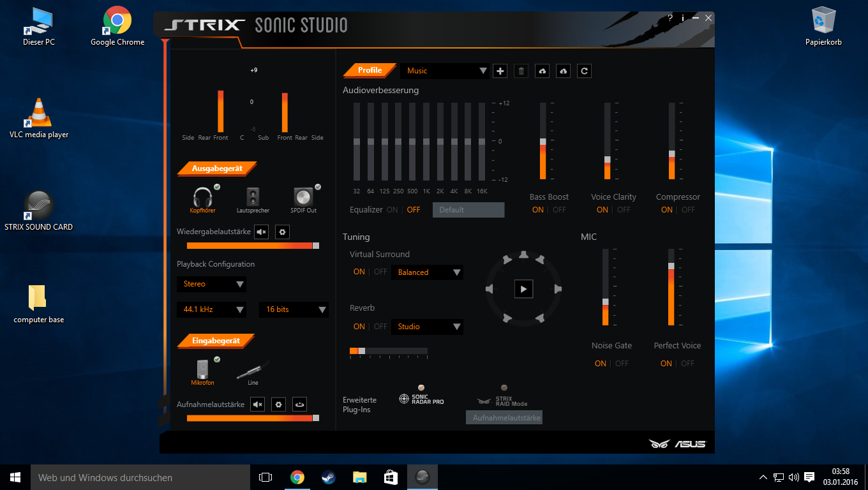Open info with the 'i' icon
This screenshot has width=868, height=490.
tap(683, 19)
